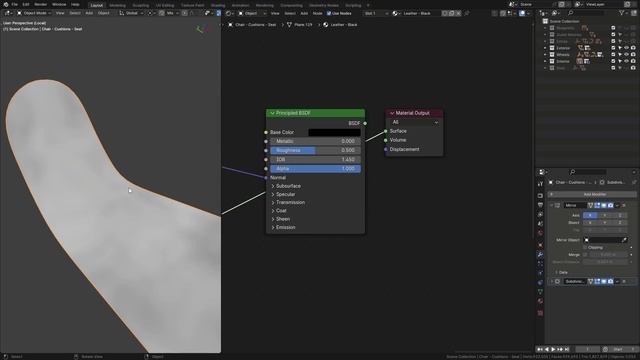Open the Tool properties tab icon
640x360 pixels.
pos(540,184)
